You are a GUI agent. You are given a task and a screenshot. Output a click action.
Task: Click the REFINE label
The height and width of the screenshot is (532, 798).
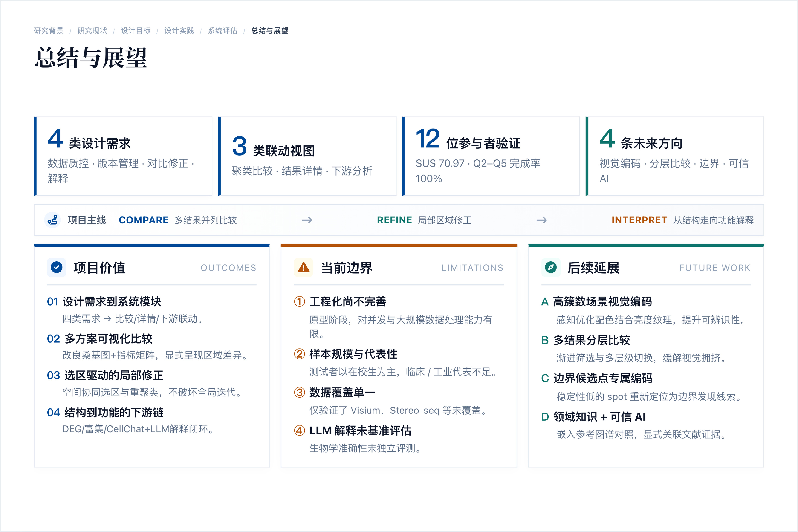click(394, 220)
